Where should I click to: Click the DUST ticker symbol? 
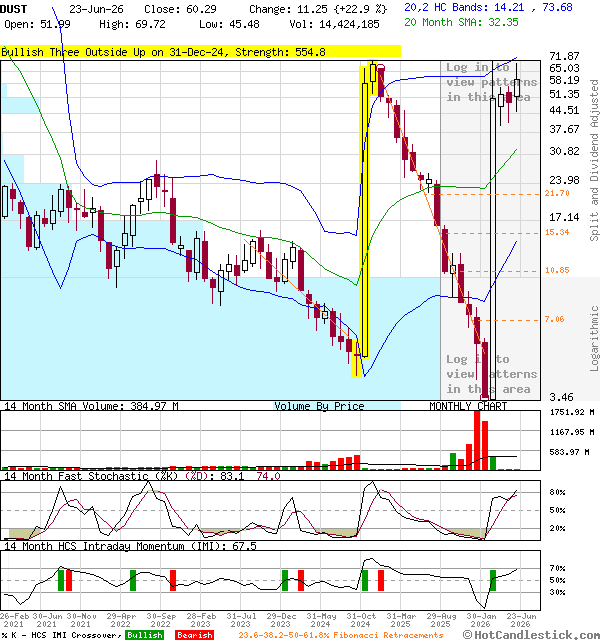13,9
